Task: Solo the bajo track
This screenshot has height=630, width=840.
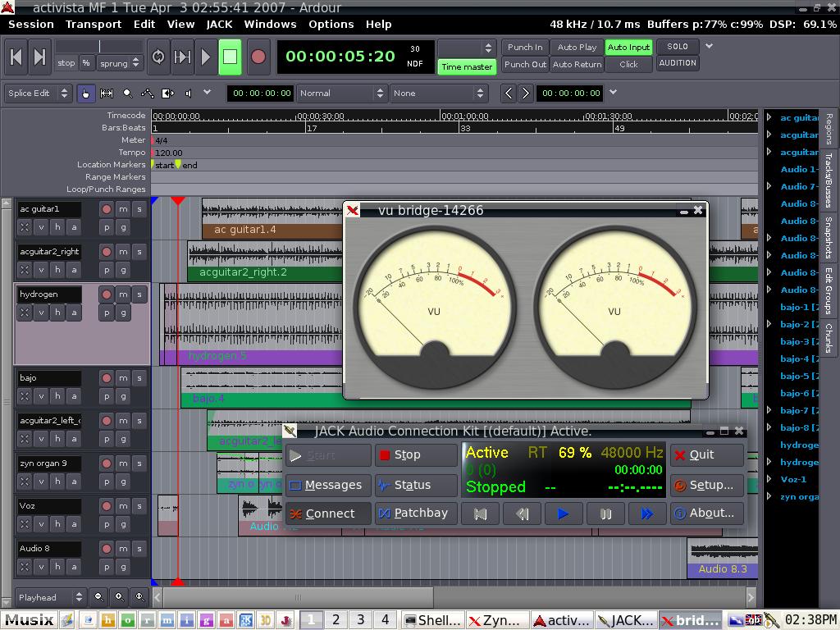Action: pos(139,378)
